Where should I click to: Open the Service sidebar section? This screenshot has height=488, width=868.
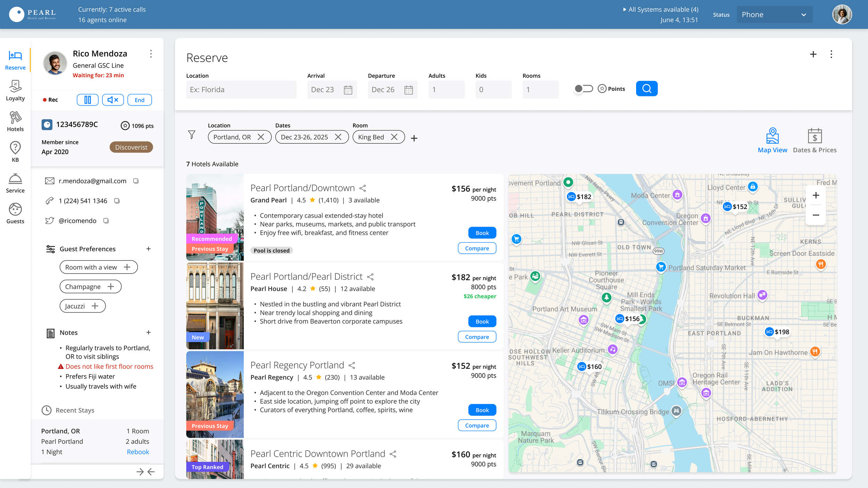(15, 183)
